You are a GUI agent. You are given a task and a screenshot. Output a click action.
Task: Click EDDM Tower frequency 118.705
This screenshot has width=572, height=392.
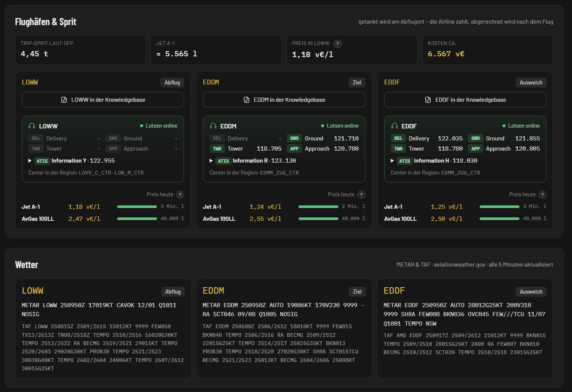tap(269, 149)
